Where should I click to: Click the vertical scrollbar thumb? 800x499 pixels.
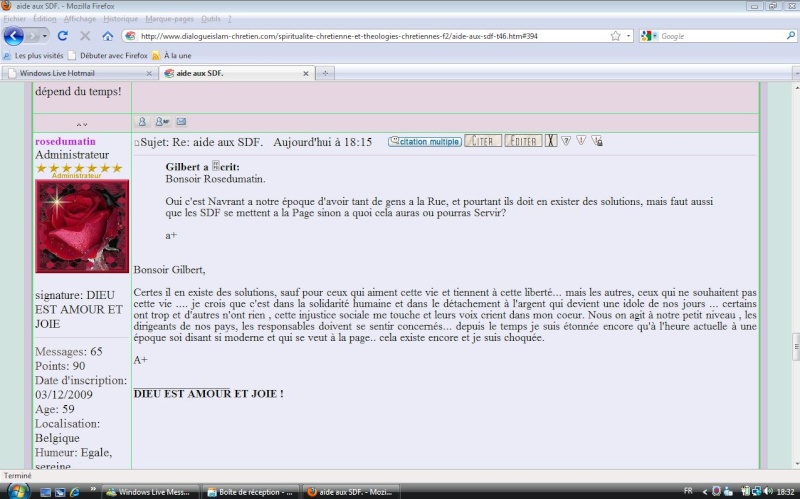pyautogui.click(x=796, y=346)
